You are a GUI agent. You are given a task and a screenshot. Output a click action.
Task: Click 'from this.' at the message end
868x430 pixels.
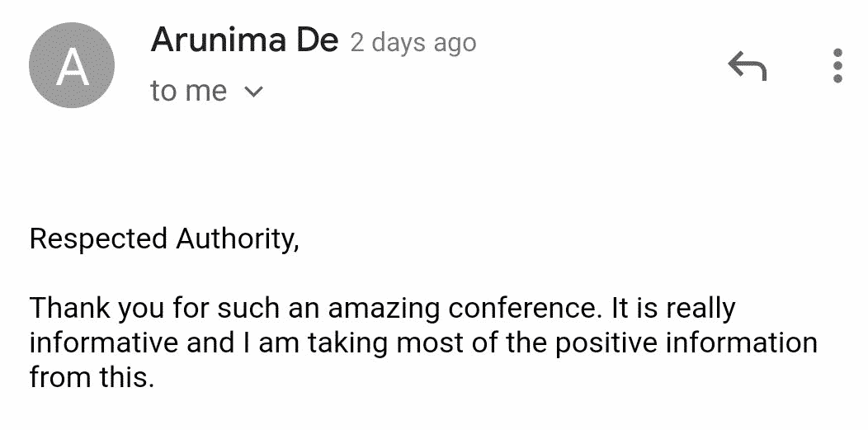[x=92, y=377]
